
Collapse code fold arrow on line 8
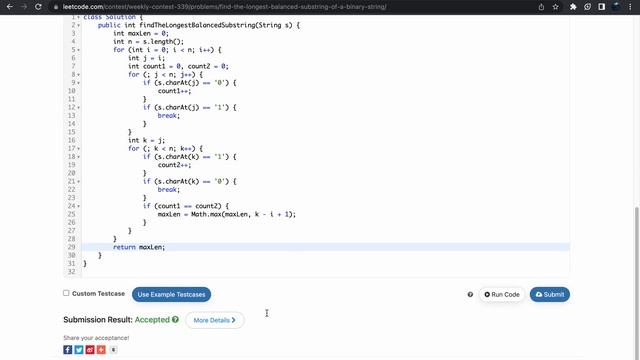79,75
